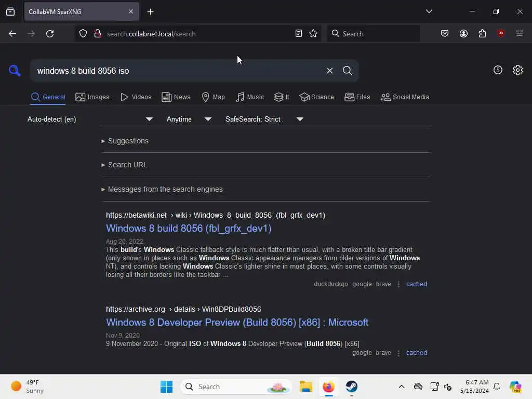Close the CollabVM SearXNG tab

point(131,11)
